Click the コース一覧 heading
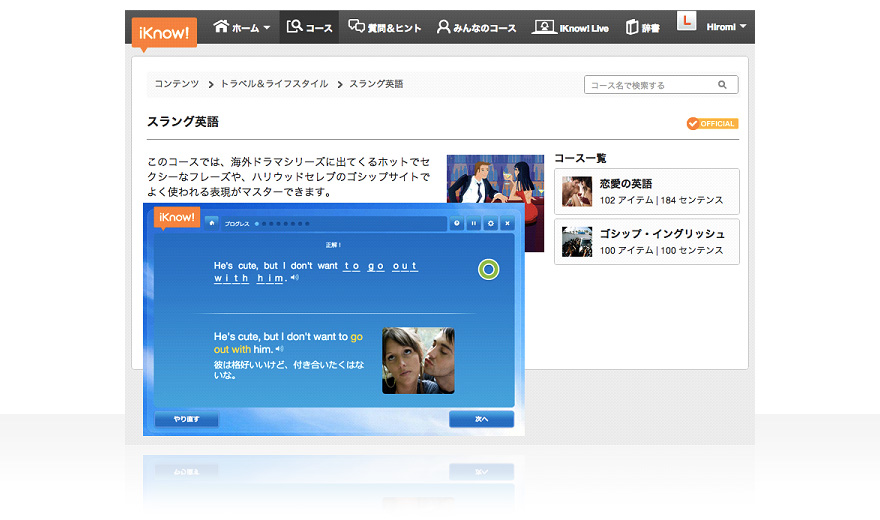Screen dimensions: 880x520 [x=580, y=158]
